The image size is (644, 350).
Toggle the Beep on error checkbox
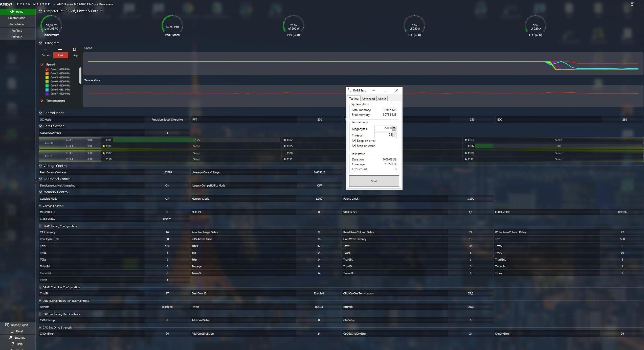tap(354, 141)
